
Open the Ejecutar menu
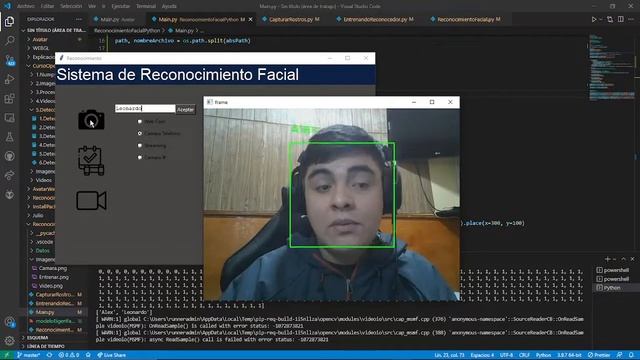tap(120, 6)
